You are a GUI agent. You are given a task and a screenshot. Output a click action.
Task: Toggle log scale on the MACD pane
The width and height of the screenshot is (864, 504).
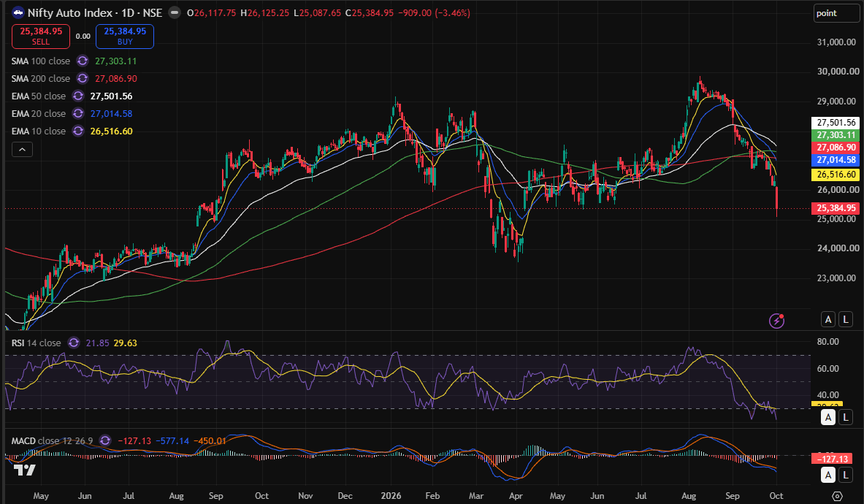click(846, 475)
